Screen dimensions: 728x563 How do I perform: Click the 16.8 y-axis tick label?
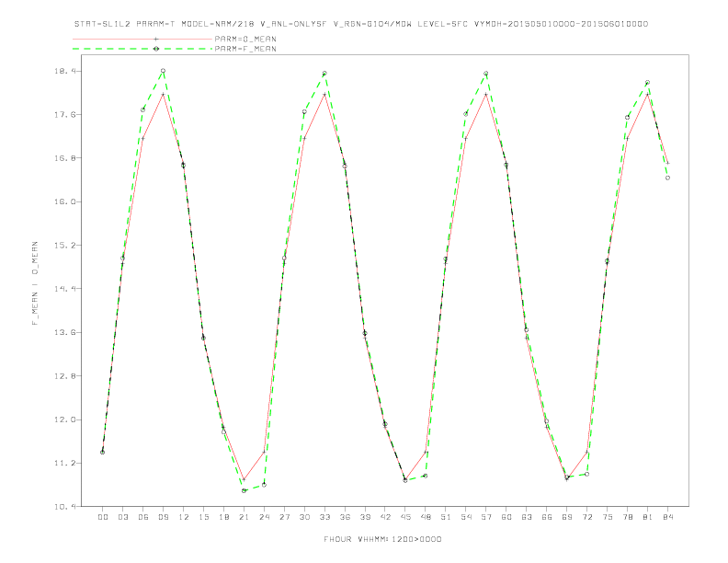click(x=65, y=158)
